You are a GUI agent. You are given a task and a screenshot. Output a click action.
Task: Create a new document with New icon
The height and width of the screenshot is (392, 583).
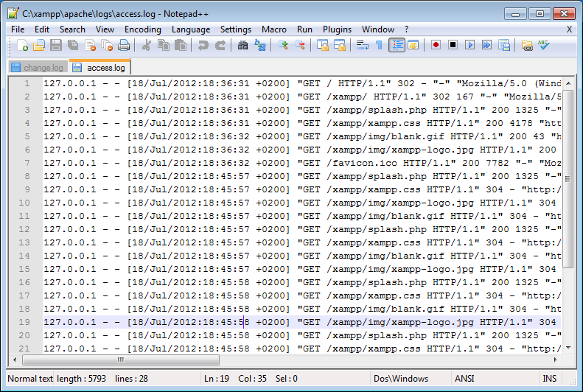pyautogui.click(x=22, y=46)
